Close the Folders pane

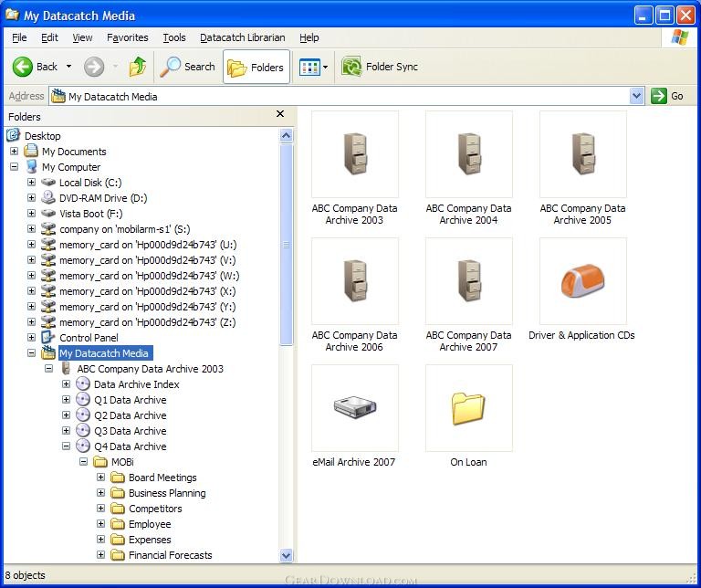[280, 114]
